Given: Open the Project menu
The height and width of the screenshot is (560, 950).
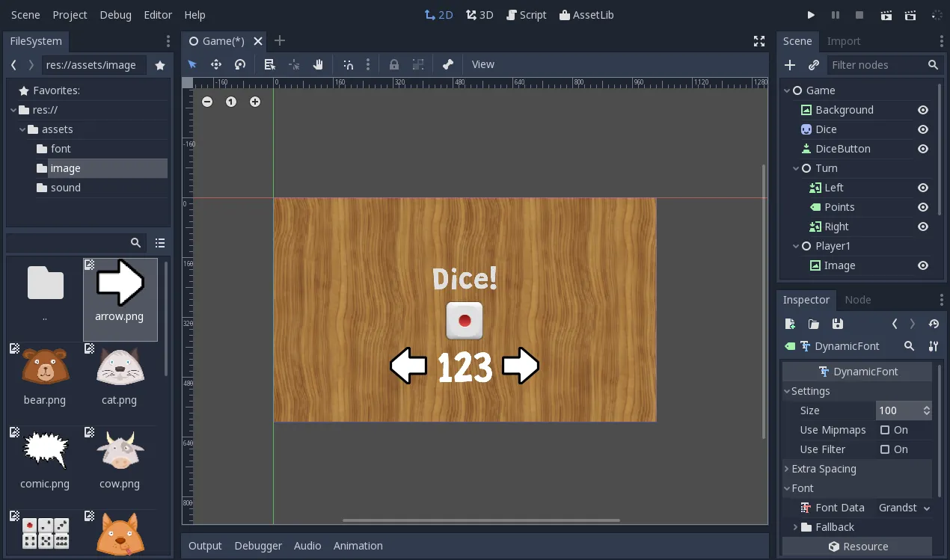Looking at the screenshot, I should point(70,15).
